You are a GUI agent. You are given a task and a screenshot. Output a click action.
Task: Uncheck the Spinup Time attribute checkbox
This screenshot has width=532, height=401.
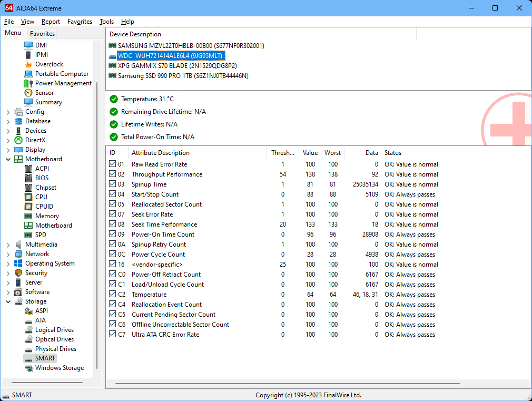point(113,184)
